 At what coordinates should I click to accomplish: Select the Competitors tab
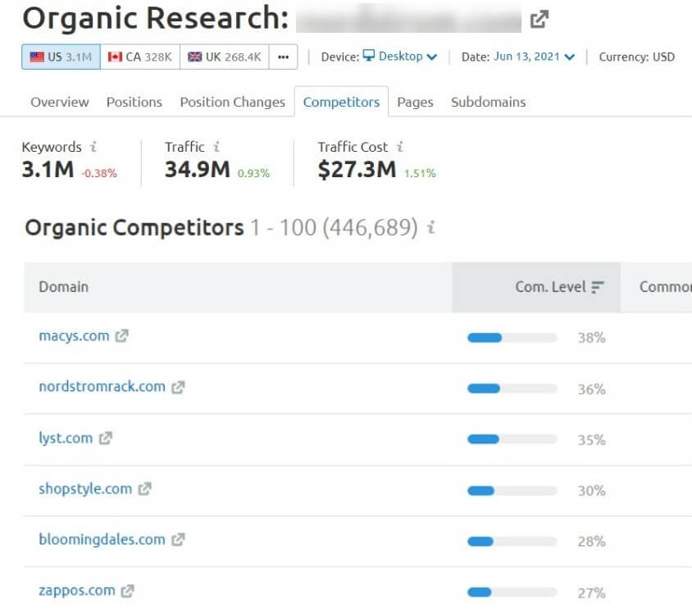(x=341, y=102)
